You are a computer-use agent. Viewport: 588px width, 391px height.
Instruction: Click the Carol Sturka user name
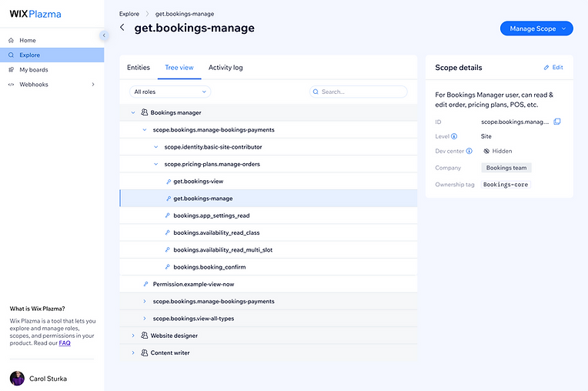(48, 379)
